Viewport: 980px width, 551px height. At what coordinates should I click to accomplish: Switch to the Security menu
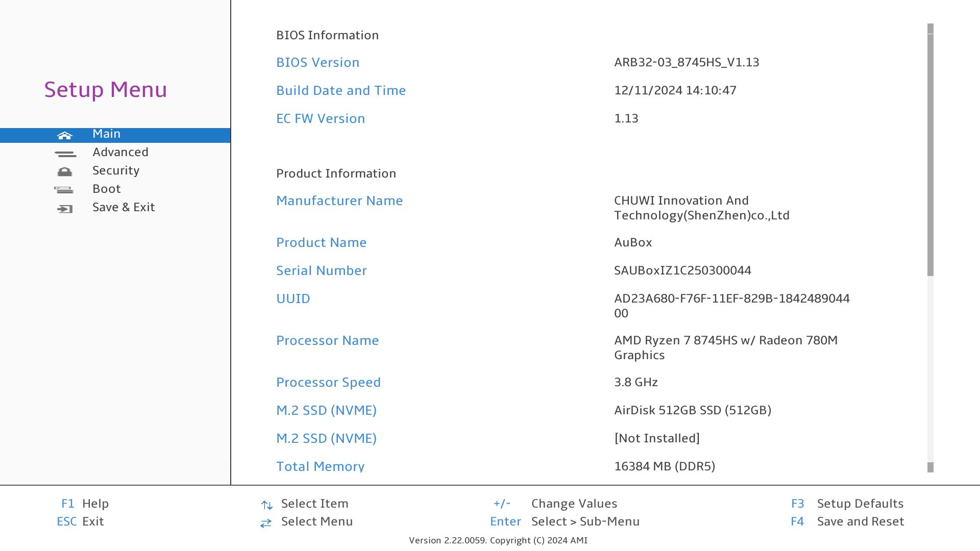point(116,170)
